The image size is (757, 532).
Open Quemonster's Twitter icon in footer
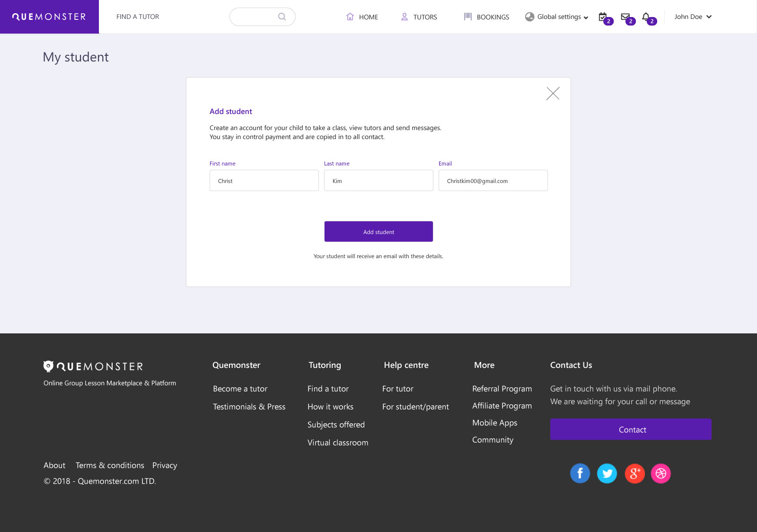pyautogui.click(x=607, y=473)
